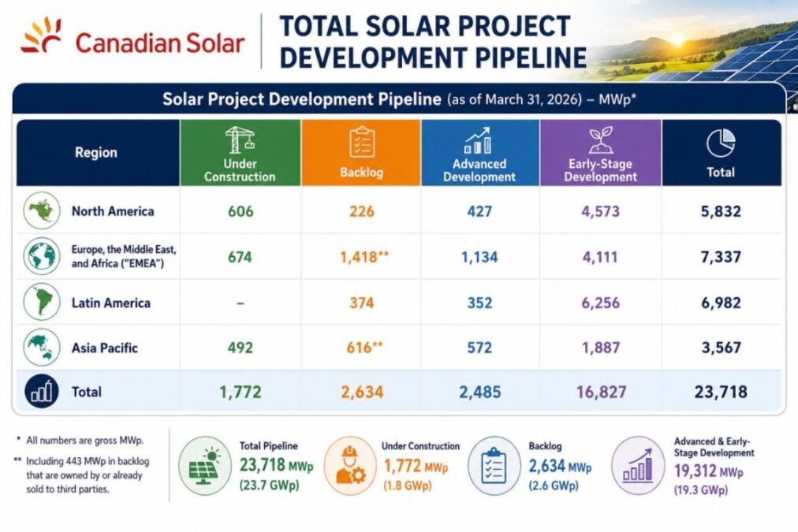Screen dimensions: 798x532
Task: Click the Latin America value 352
Action: 479,303
